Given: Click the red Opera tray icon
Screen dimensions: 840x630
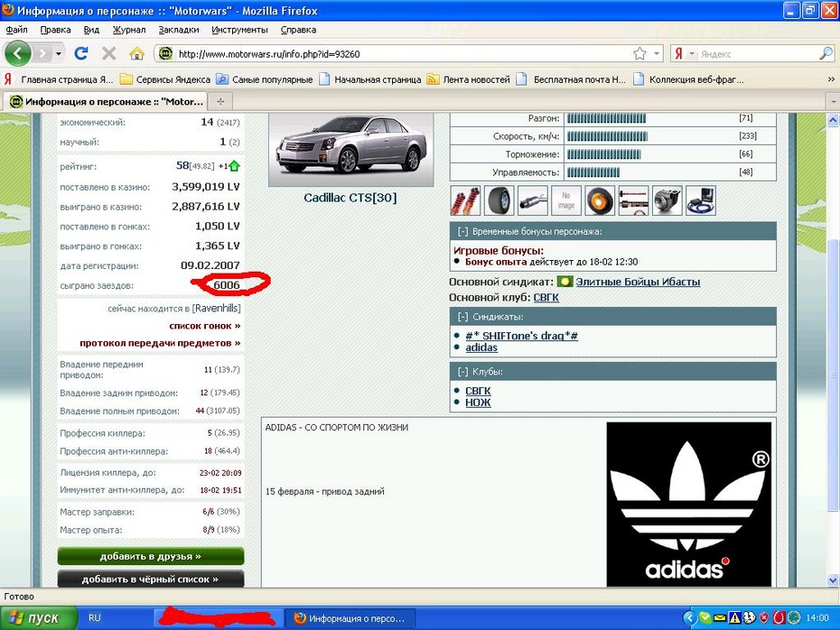Looking at the screenshot, I should [x=779, y=618].
